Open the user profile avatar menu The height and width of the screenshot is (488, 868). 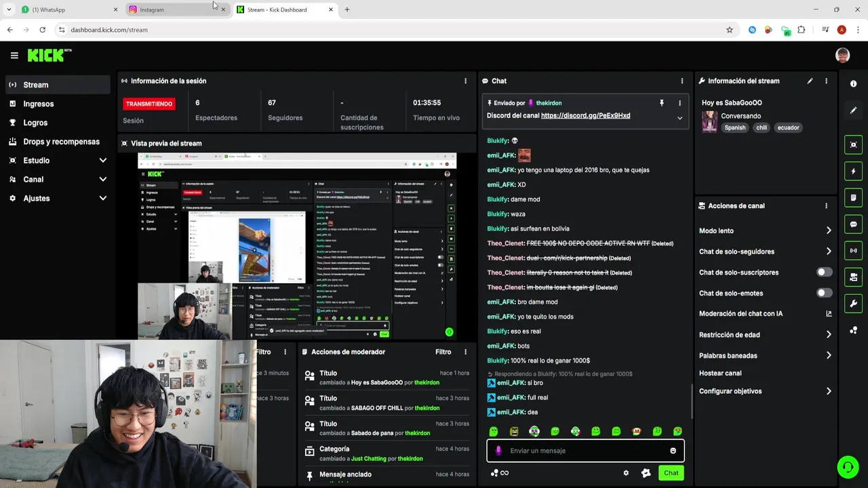[x=842, y=56]
